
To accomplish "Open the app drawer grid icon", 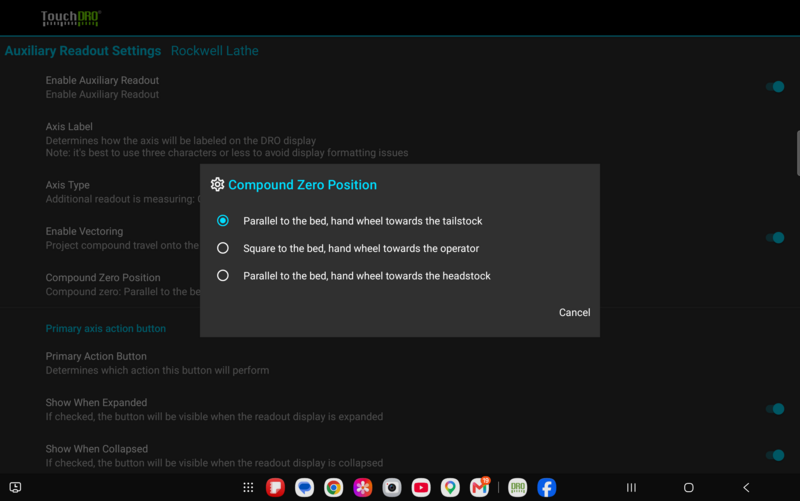I will (x=248, y=488).
